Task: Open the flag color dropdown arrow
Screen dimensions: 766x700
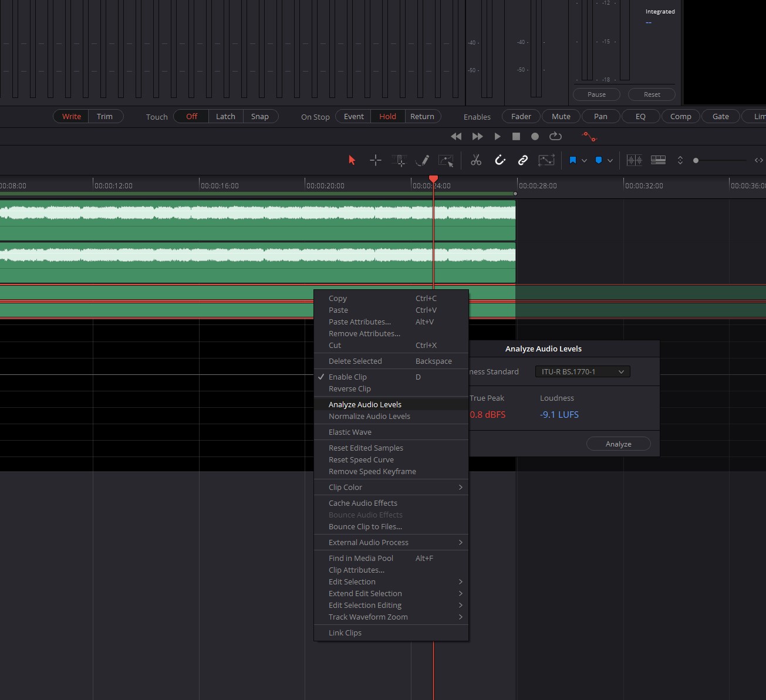Action: (x=584, y=161)
